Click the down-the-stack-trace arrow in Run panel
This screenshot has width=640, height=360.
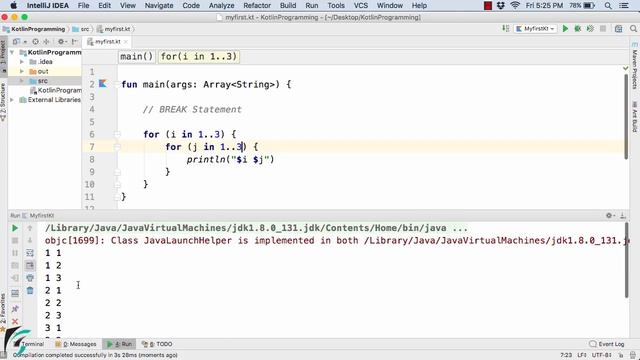(30, 241)
